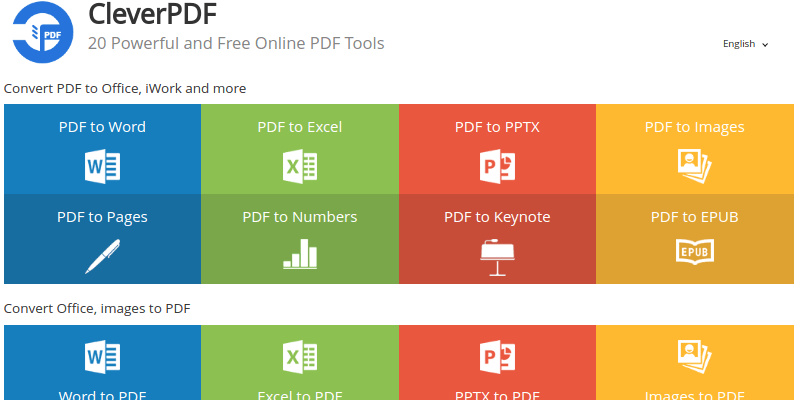Image resolution: width=800 pixels, height=400 pixels.
Task: Click the PowerPoint icon under PDF to PPTX
Action: pos(497,166)
